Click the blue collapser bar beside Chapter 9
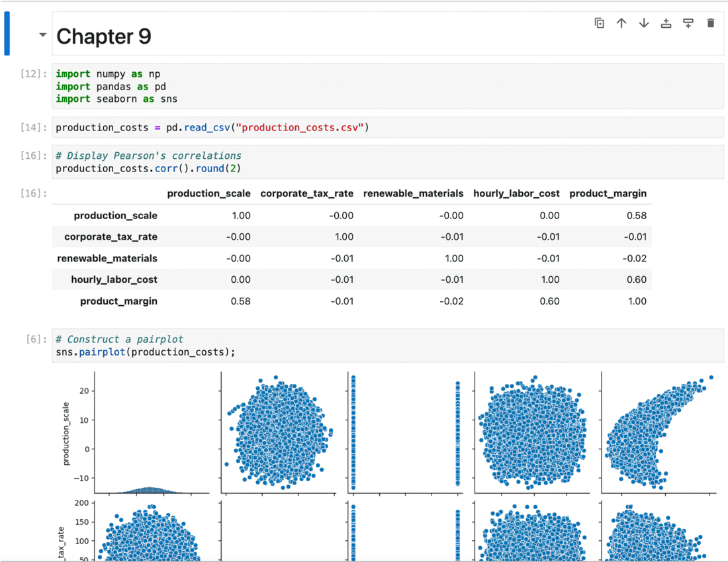Viewport: 728px width, 562px height. pyautogui.click(x=7, y=34)
